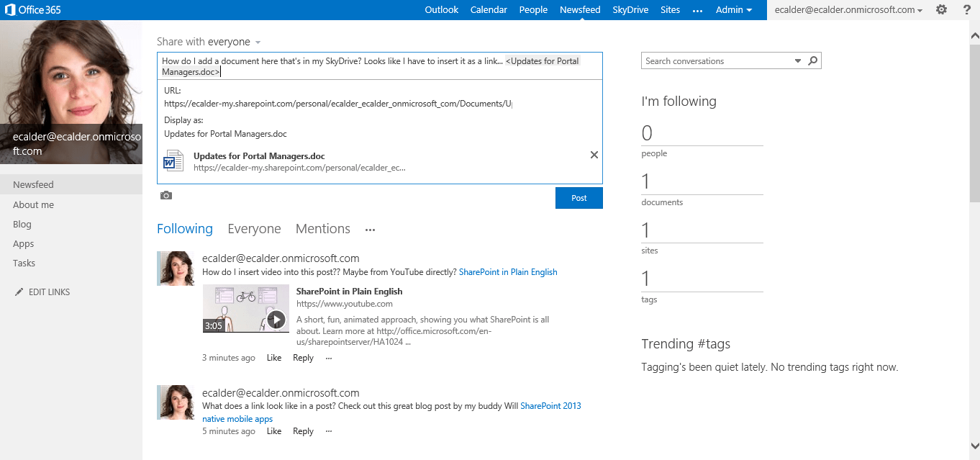Open Calendar in top navigation

489,9
